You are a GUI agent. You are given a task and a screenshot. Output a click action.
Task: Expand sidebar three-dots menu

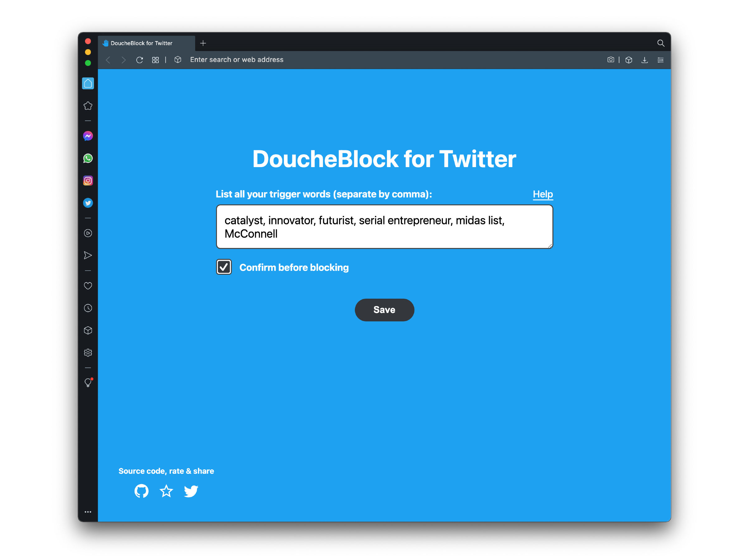(88, 512)
